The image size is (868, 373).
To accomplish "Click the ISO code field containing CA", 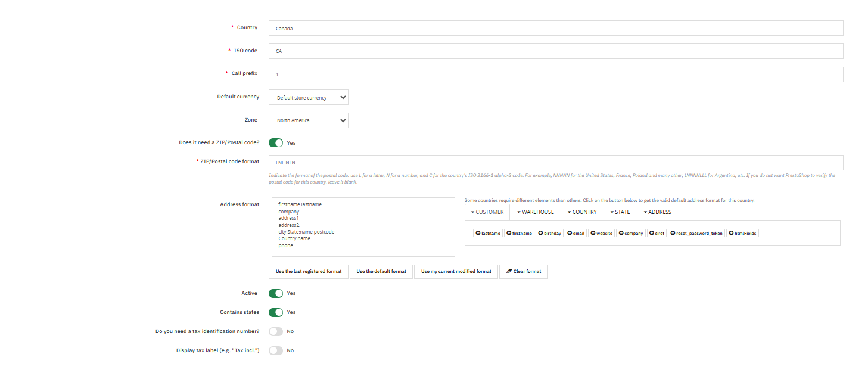I will pos(556,51).
